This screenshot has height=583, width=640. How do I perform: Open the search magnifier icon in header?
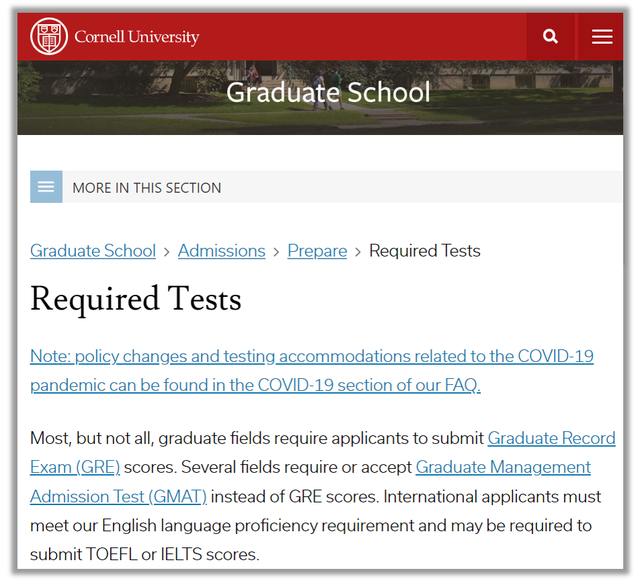(550, 36)
